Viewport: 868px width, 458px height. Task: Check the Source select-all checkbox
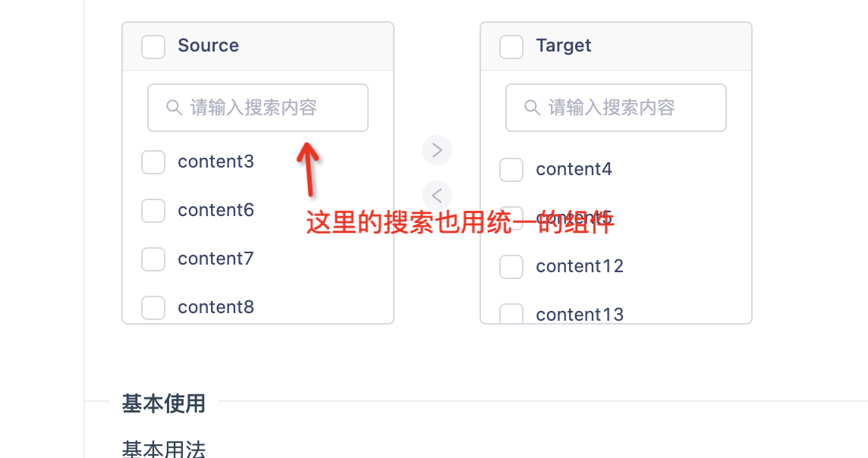click(153, 46)
